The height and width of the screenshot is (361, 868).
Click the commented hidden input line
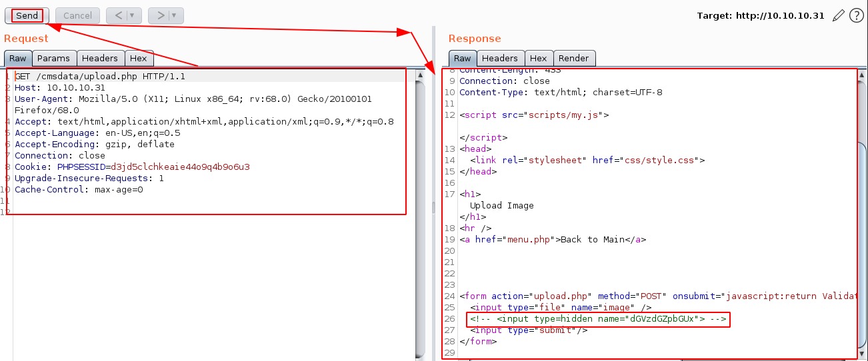[598, 320]
